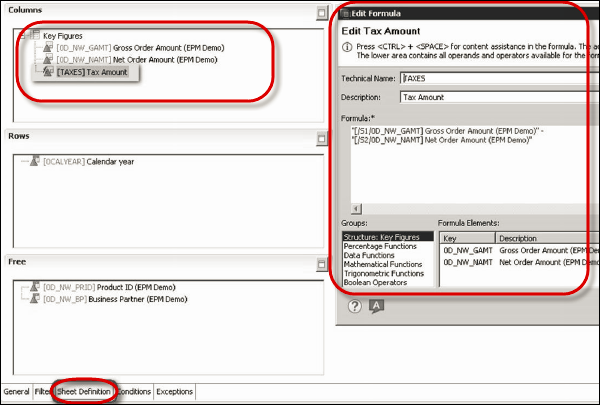Select Net Order Amount key figure icon
This screenshot has width=600, height=405.
tap(48, 59)
